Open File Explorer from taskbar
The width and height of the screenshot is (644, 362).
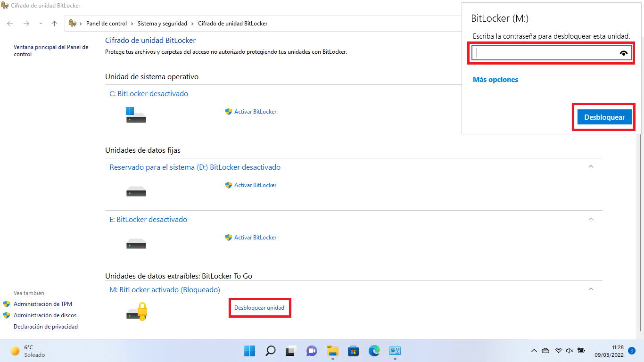(x=333, y=351)
